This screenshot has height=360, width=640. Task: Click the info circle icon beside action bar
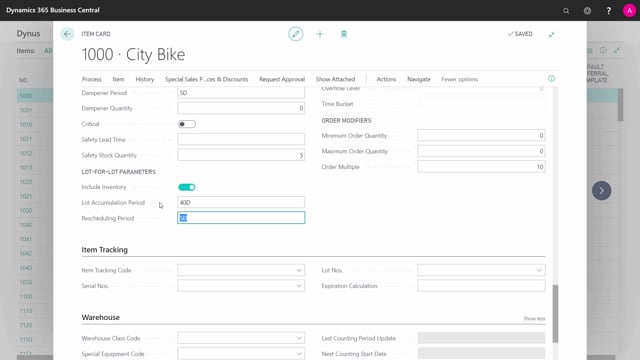click(x=551, y=78)
